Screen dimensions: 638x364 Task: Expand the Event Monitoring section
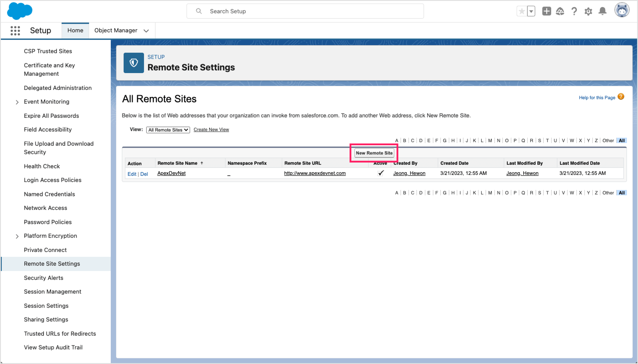(17, 102)
